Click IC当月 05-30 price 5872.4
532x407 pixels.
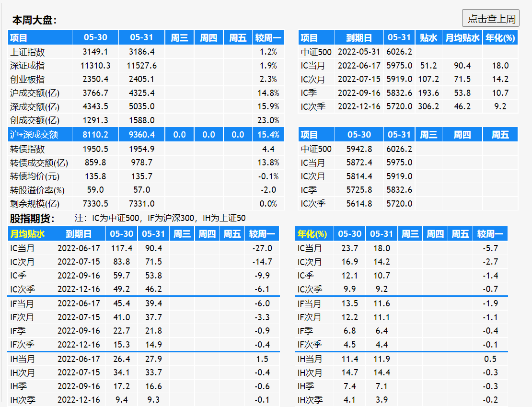tap(359, 163)
